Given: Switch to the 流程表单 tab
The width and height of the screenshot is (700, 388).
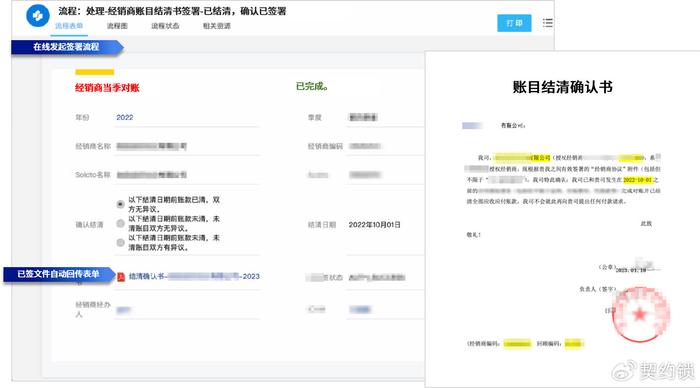Looking at the screenshot, I should (x=69, y=26).
